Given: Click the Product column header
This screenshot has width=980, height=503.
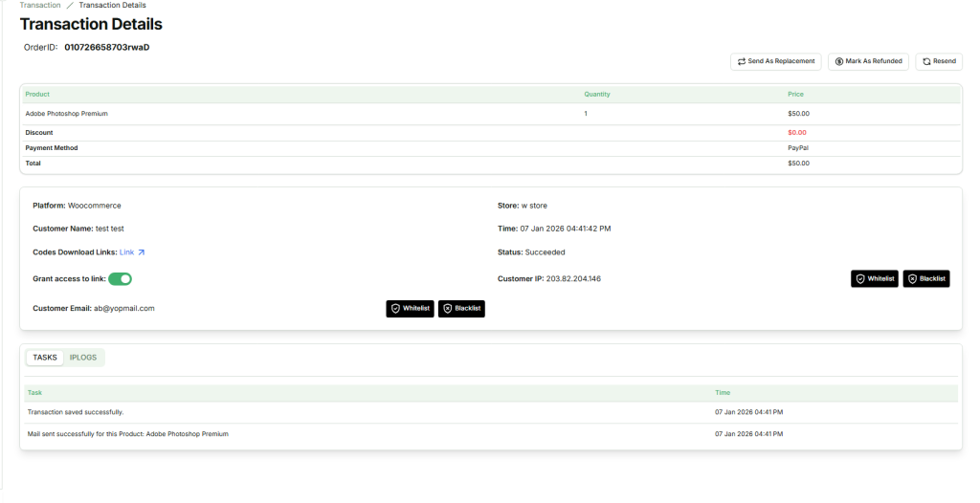Looking at the screenshot, I should tap(37, 95).
